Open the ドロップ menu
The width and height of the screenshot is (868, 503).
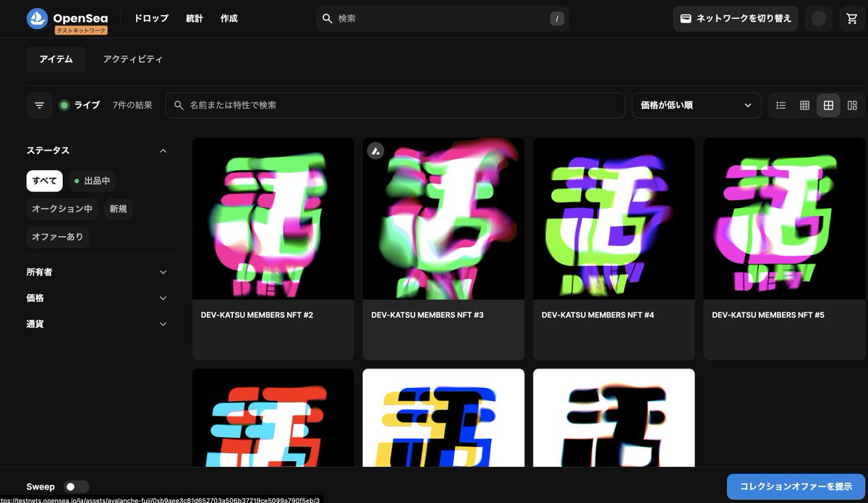[x=151, y=19]
